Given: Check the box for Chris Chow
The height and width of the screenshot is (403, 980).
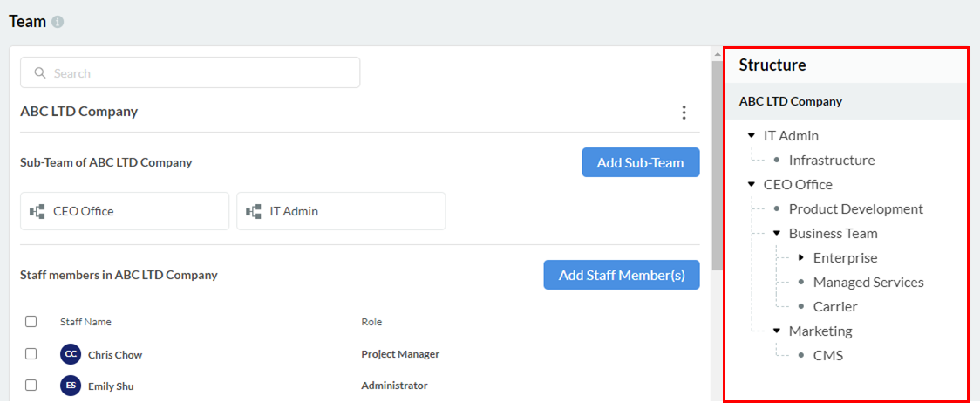Looking at the screenshot, I should (x=31, y=354).
